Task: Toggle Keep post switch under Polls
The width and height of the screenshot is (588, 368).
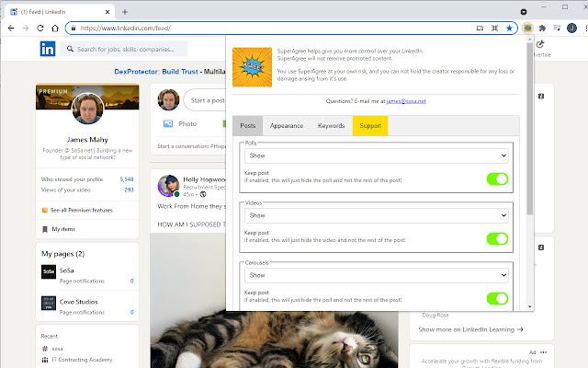Action: (497, 178)
